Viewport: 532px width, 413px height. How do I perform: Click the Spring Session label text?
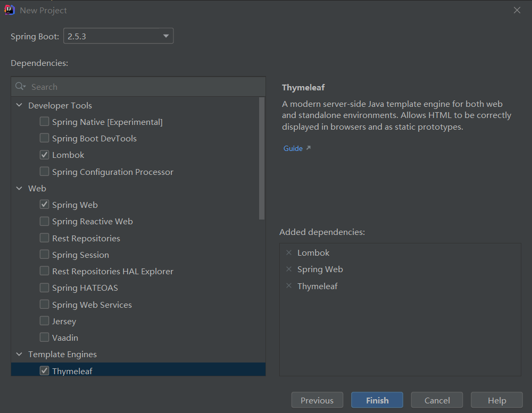pyautogui.click(x=80, y=255)
